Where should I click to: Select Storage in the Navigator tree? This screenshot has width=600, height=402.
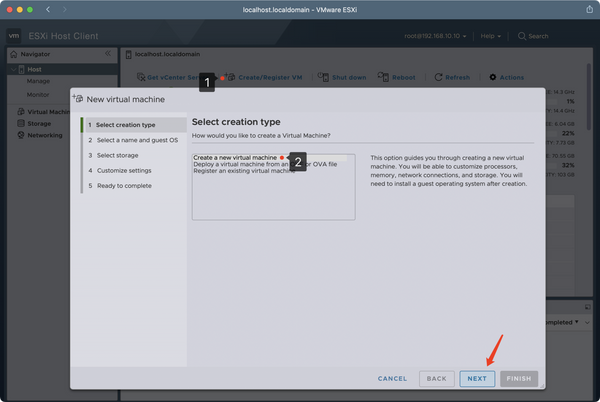pyautogui.click(x=38, y=123)
